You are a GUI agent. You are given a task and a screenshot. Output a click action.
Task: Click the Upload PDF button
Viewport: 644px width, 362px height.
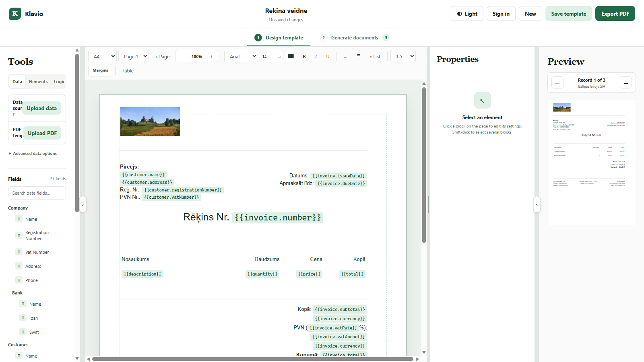(x=42, y=133)
